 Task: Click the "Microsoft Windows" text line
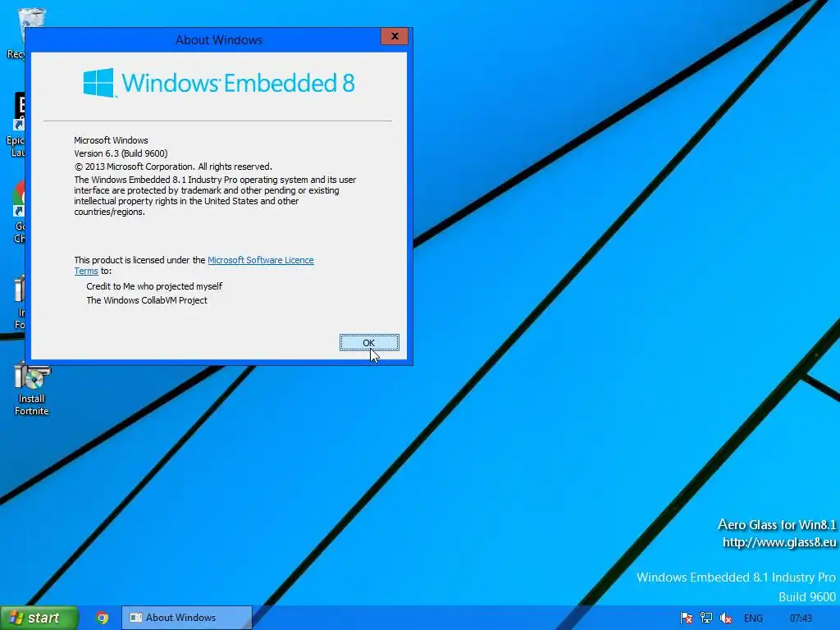click(x=111, y=140)
